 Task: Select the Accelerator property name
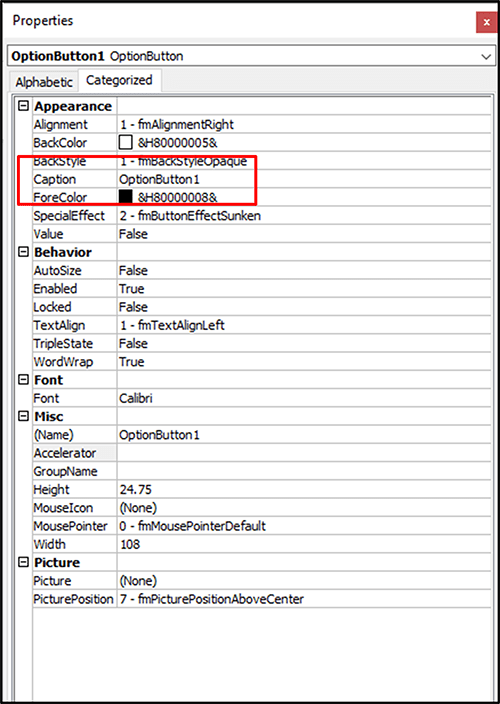click(65, 453)
